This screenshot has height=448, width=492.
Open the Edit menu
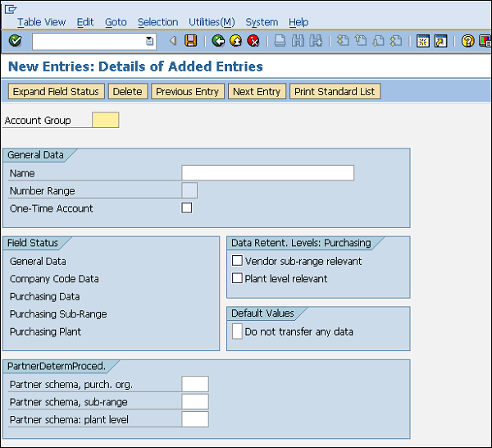85,22
